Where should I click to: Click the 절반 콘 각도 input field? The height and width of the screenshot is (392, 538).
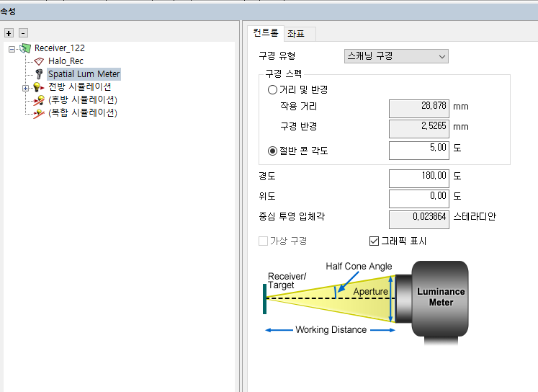(419, 151)
